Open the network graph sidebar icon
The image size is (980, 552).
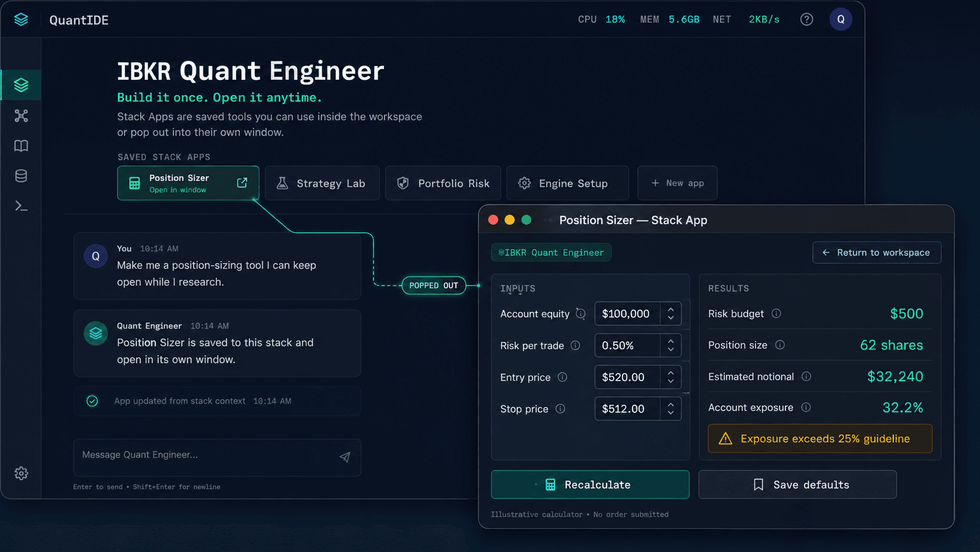click(x=21, y=116)
